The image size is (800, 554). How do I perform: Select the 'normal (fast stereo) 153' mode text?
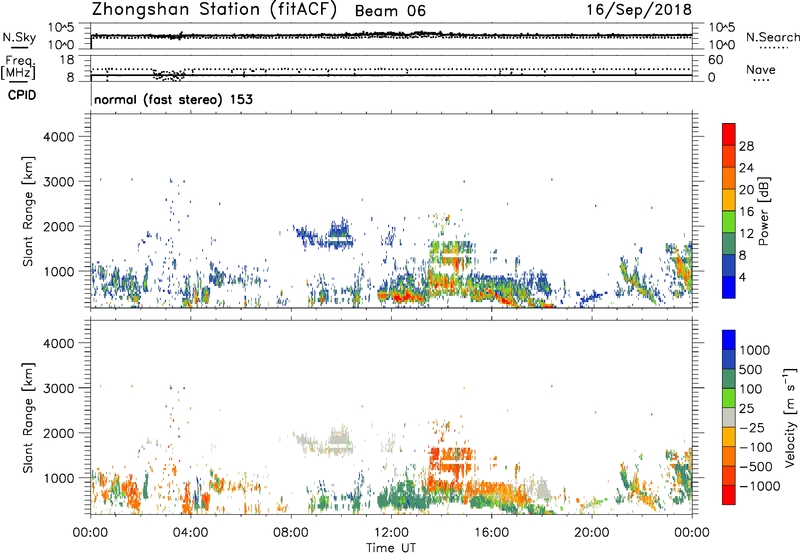tap(173, 99)
